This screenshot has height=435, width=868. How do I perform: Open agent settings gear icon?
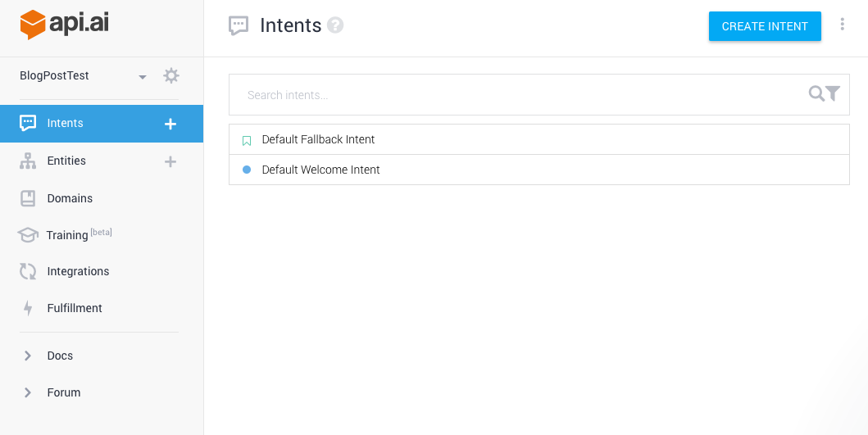click(170, 76)
